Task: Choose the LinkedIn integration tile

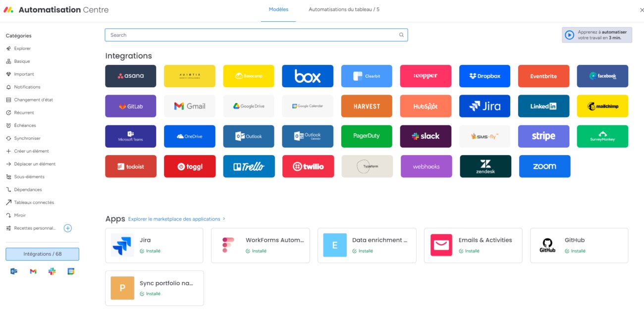Action: tap(543, 106)
